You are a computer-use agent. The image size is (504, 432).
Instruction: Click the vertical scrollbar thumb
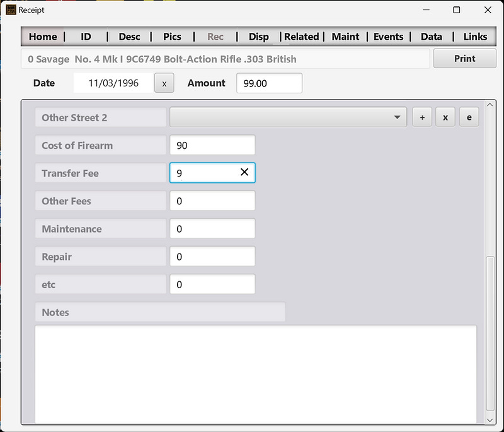pyautogui.click(x=490, y=333)
